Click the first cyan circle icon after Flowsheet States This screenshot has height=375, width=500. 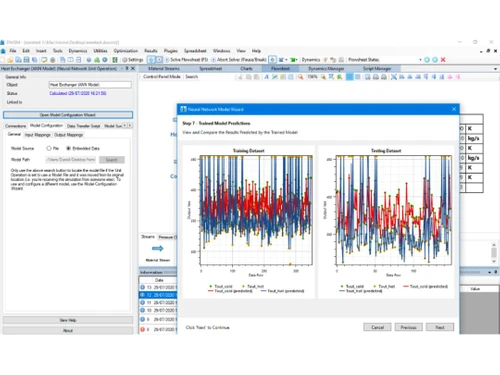point(427,60)
